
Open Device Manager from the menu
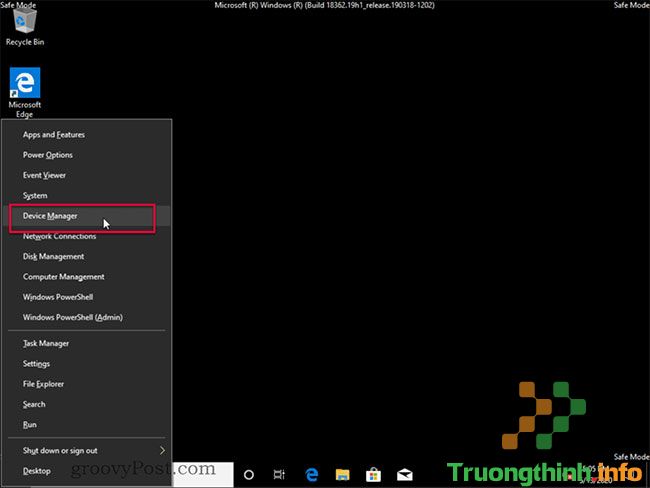pyautogui.click(x=87, y=216)
